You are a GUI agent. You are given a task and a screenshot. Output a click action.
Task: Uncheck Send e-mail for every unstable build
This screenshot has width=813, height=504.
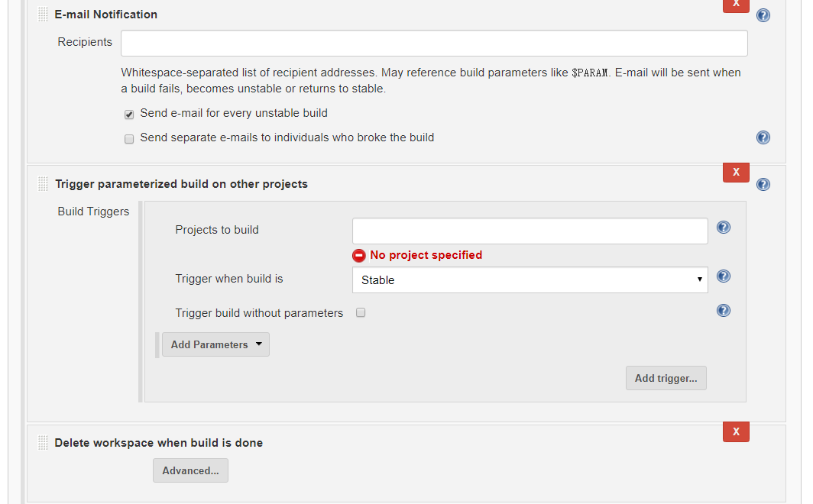click(129, 115)
